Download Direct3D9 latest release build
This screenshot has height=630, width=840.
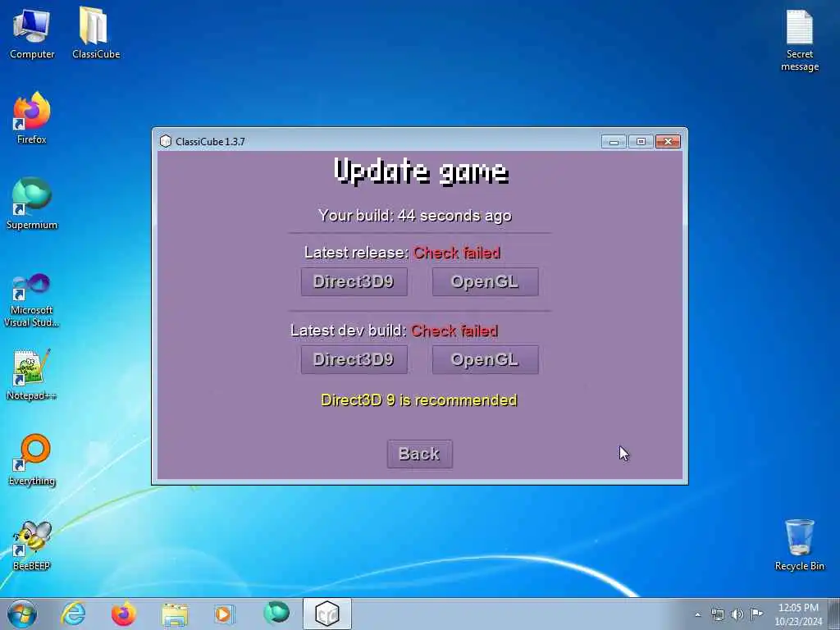[354, 282]
